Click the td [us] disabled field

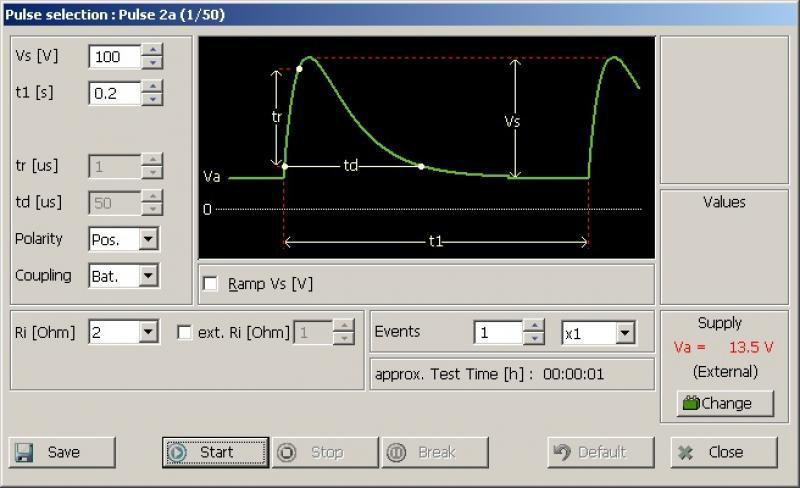pos(115,203)
